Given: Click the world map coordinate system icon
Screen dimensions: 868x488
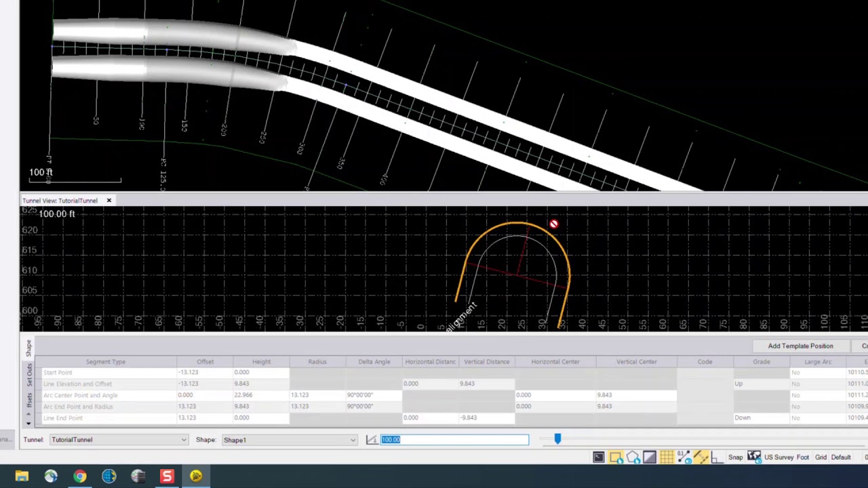Looking at the screenshot, I should 754,457.
